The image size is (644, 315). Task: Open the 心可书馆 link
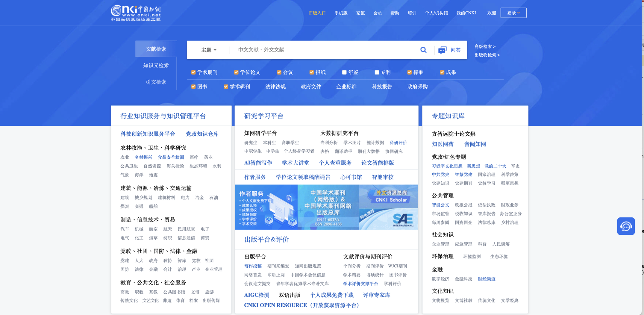point(351,177)
